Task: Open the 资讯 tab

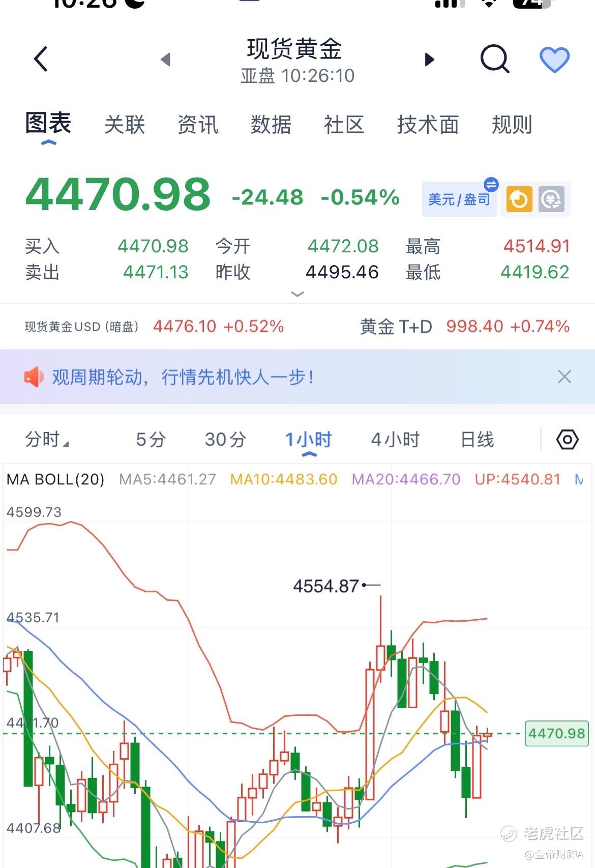Action: pyautogui.click(x=198, y=125)
